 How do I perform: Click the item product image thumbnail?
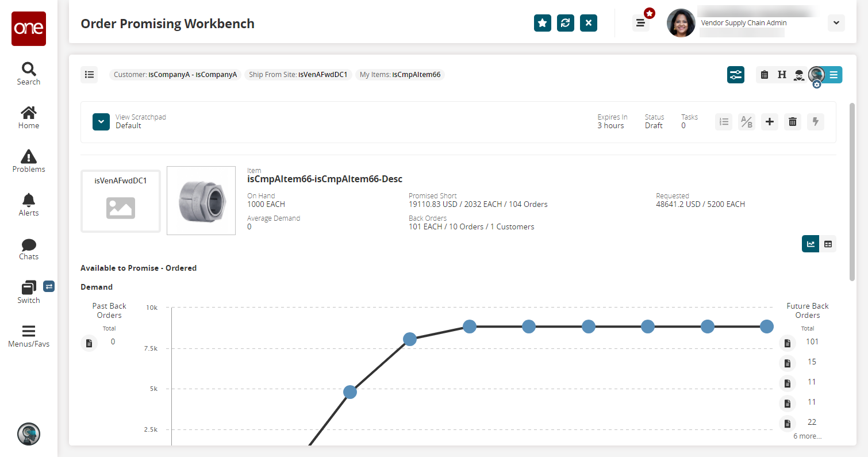(201, 201)
